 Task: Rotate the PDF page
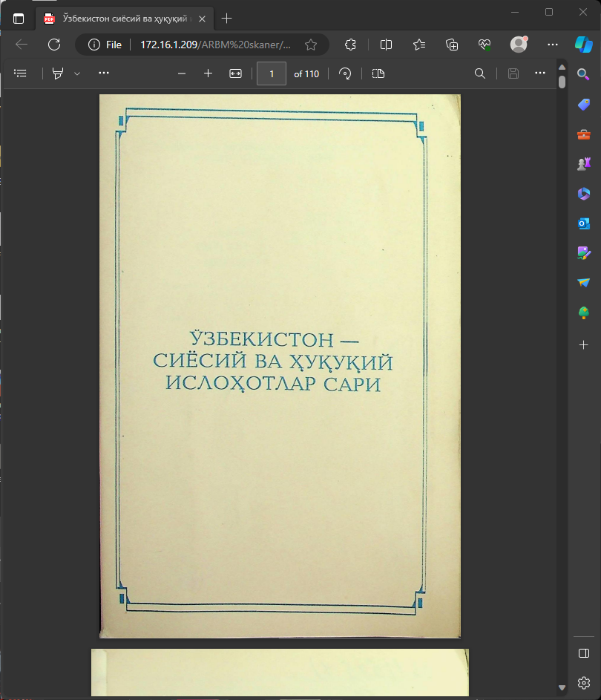tap(345, 73)
